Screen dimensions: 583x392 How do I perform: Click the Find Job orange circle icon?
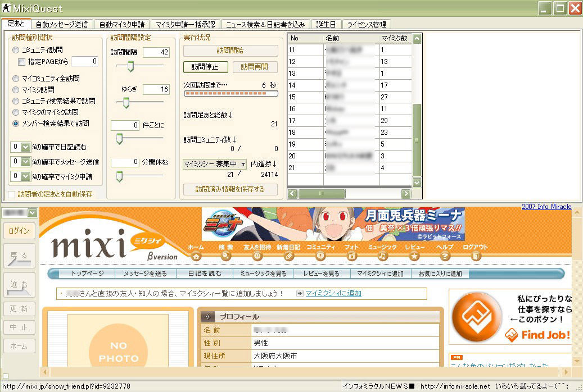(476, 317)
